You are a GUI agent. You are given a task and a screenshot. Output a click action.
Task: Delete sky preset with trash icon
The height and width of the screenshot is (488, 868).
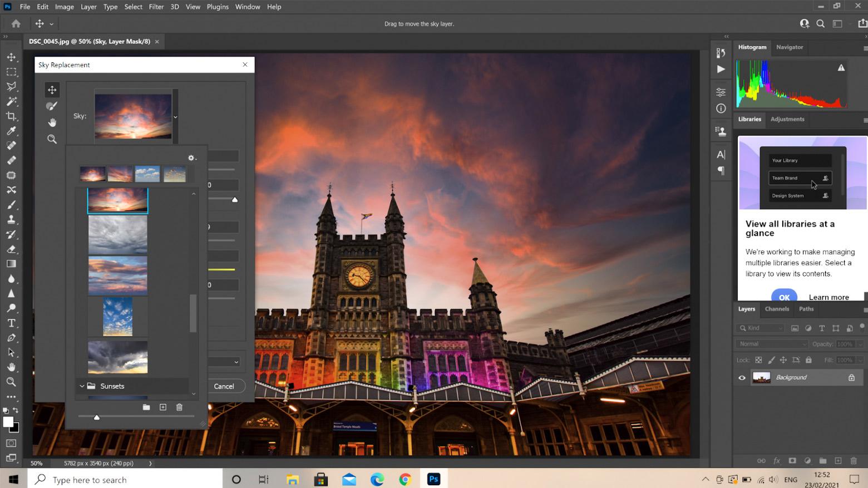[179, 407]
